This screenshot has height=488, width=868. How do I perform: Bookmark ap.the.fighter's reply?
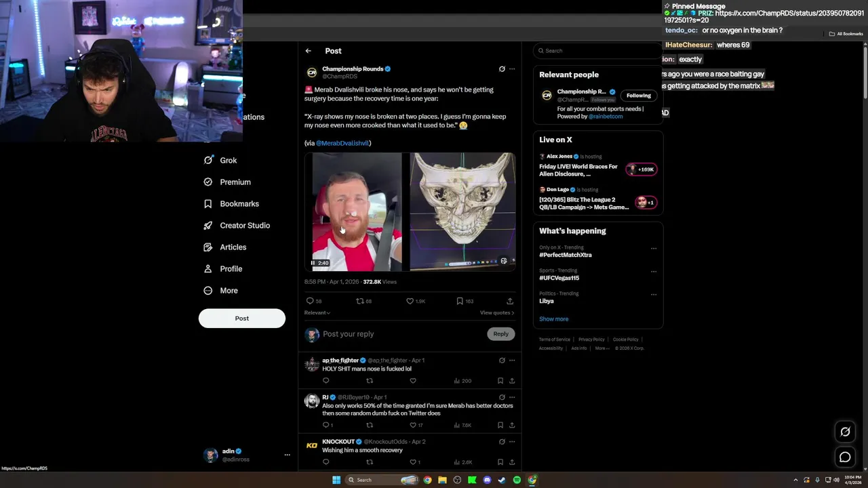click(500, 381)
